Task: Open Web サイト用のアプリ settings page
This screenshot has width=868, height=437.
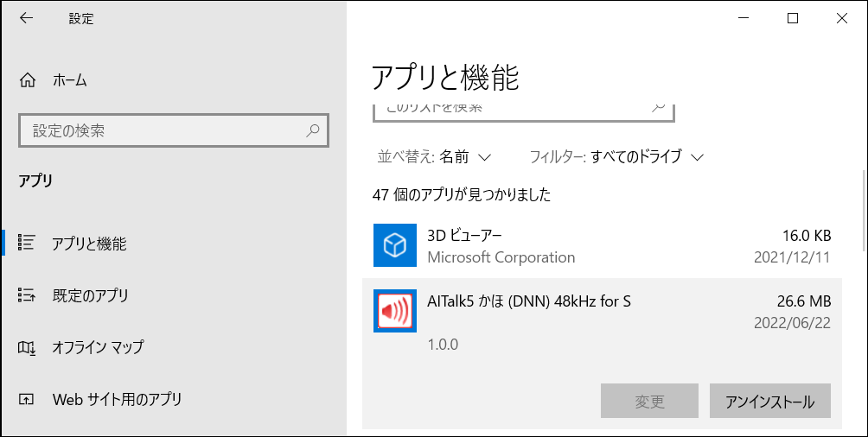Action: point(173,399)
